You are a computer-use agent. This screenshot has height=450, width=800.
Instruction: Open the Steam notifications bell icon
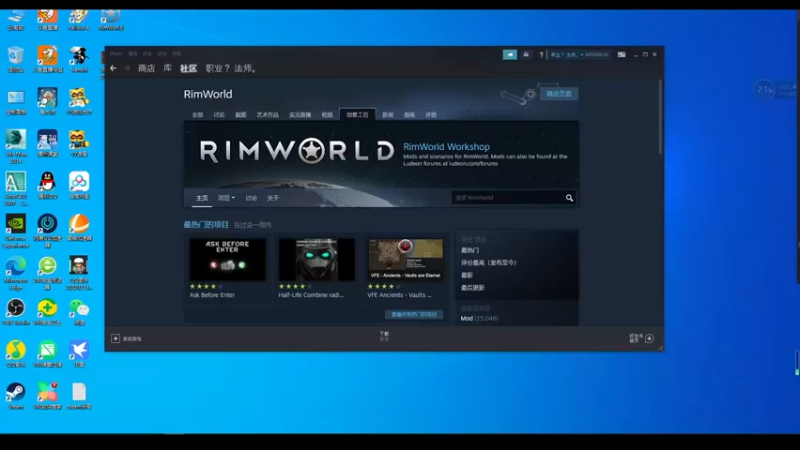pyautogui.click(x=526, y=55)
